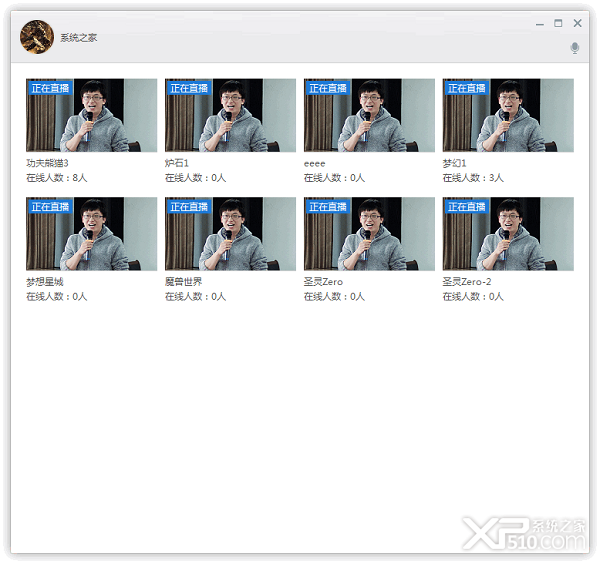Click 正在直播 badge on 魔兽世界

189,207
